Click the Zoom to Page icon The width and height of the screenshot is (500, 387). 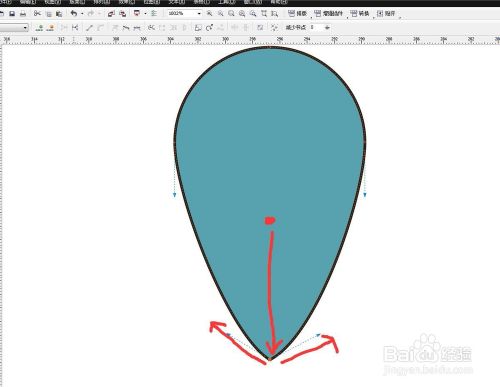pos(253,14)
